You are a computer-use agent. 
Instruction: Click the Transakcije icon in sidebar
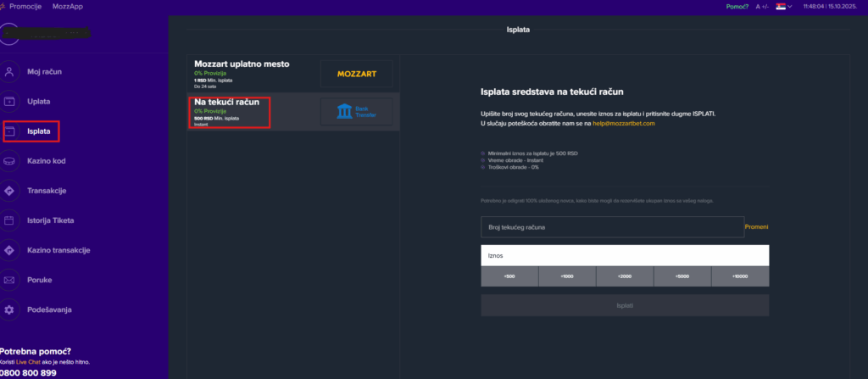(x=9, y=191)
